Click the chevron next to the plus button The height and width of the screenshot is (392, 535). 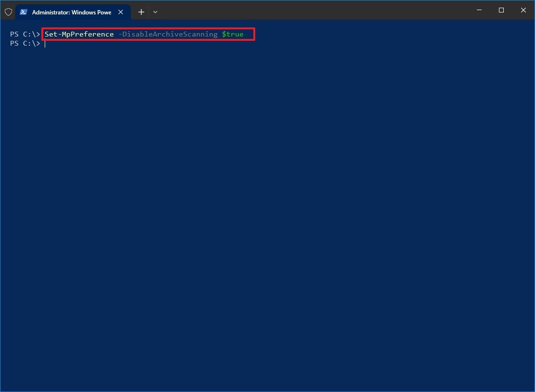(155, 12)
